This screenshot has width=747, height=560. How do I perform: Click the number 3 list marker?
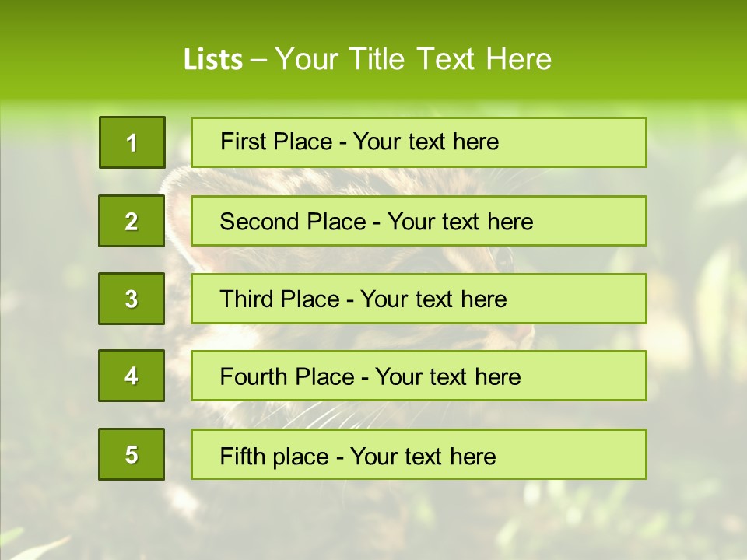132,299
